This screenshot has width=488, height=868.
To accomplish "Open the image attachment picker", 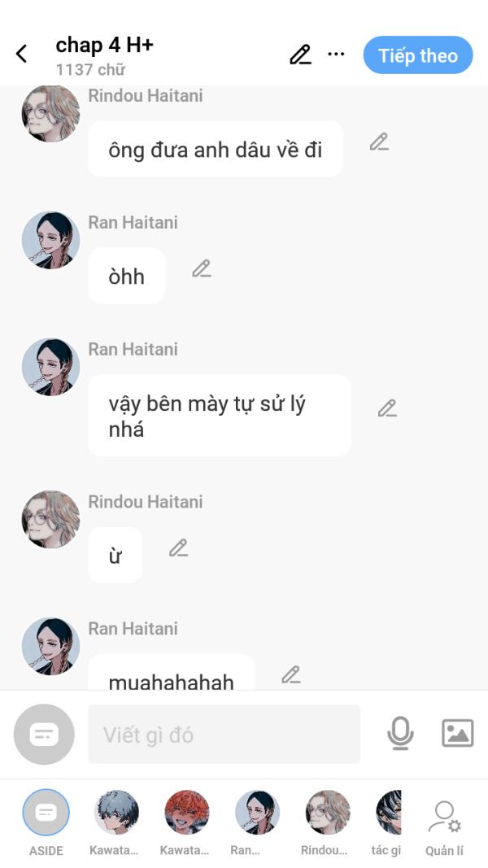I will pos(457,734).
